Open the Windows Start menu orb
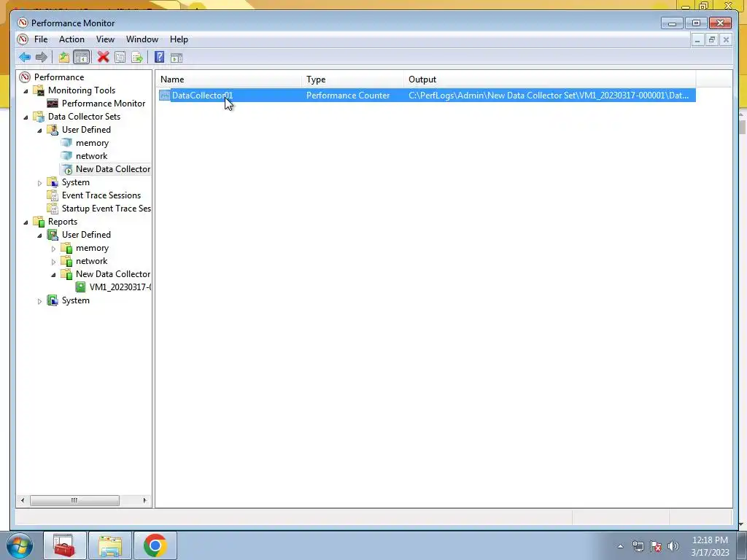747x560 pixels. (20, 545)
